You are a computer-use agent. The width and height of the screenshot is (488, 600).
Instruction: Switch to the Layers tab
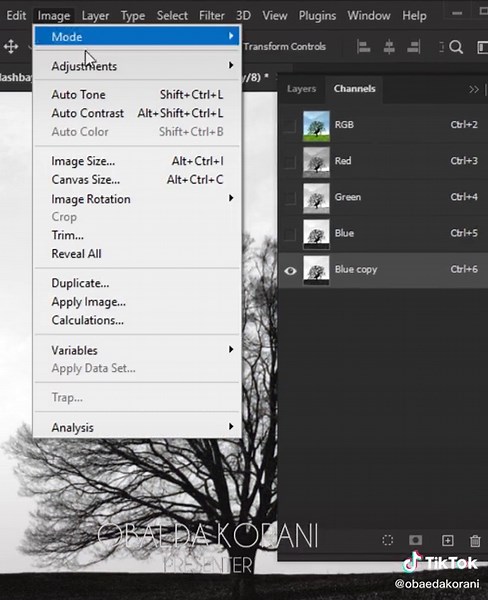click(x=302, y=89)
